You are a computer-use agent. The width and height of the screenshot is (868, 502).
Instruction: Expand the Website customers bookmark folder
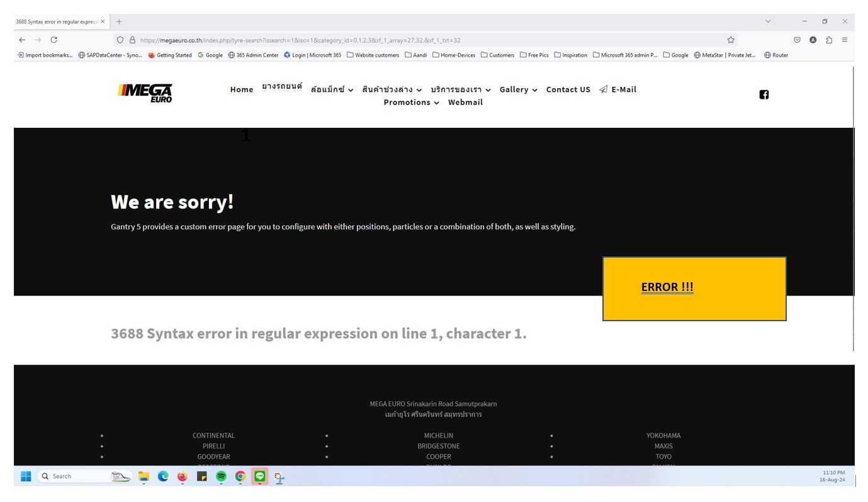(x=373, y=55)
